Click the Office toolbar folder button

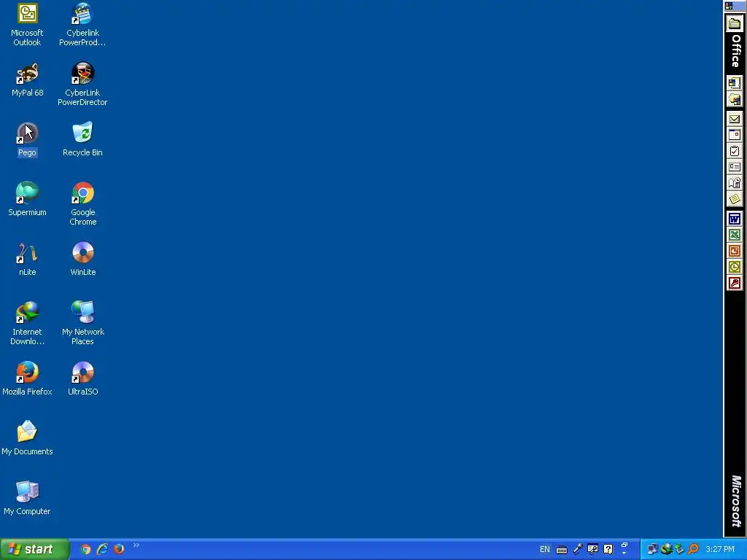(x=734, y=23)
